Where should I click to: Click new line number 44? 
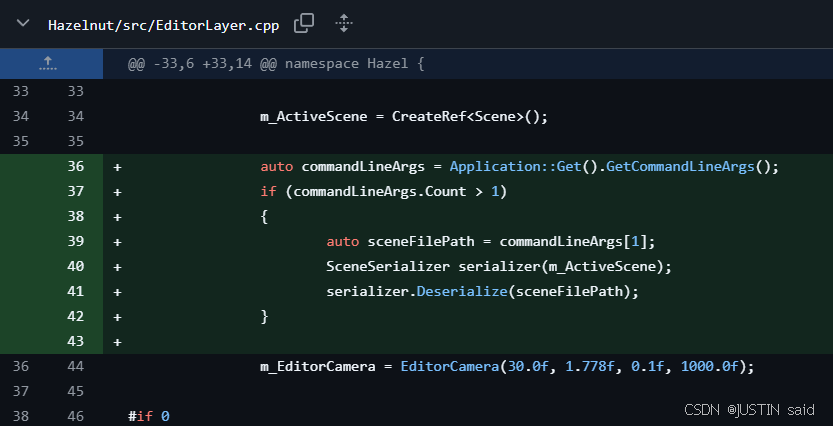77,366
